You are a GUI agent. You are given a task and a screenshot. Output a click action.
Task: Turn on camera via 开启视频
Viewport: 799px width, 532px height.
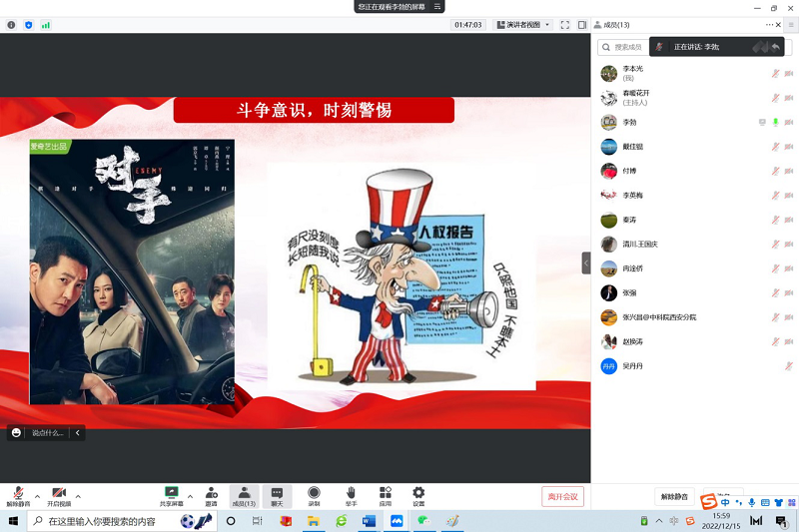[x=59, y=496]
